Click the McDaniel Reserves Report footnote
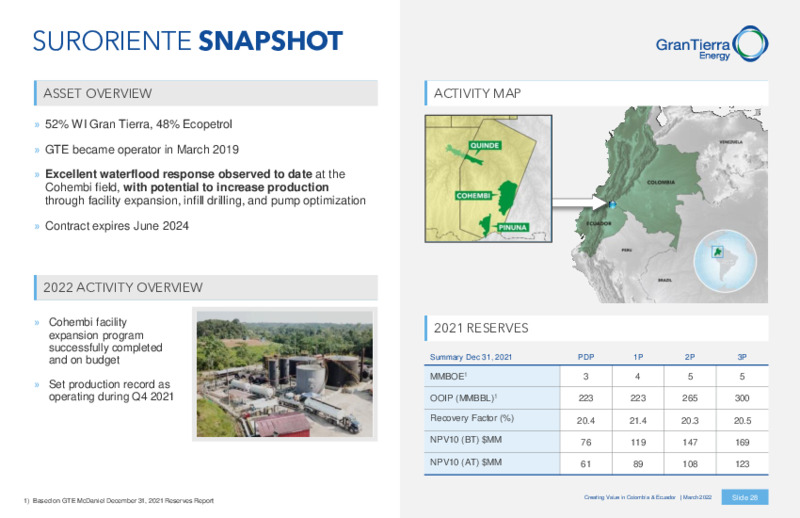 pos(118,501)
